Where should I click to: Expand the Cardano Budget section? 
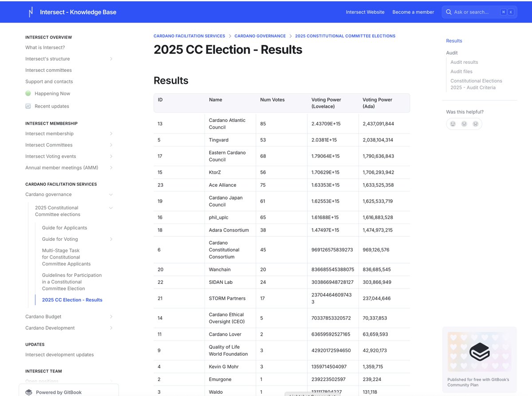tap(111, 317)
